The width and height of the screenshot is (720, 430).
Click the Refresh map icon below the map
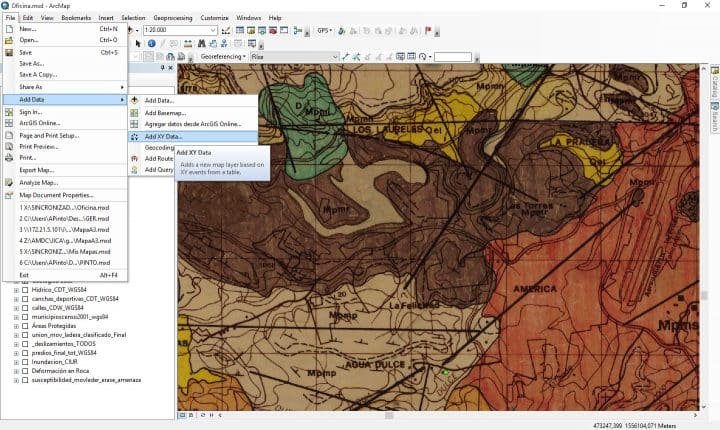[202, 415]
